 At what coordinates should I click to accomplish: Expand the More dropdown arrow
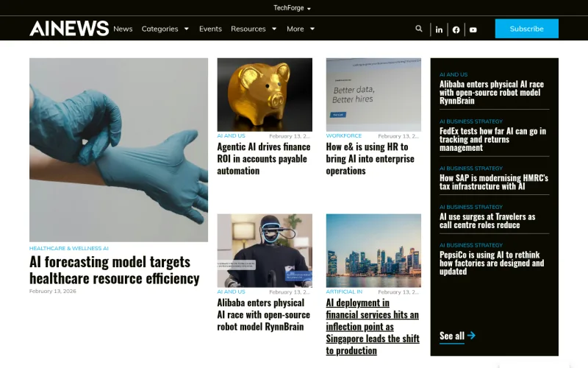click(312, 29)
